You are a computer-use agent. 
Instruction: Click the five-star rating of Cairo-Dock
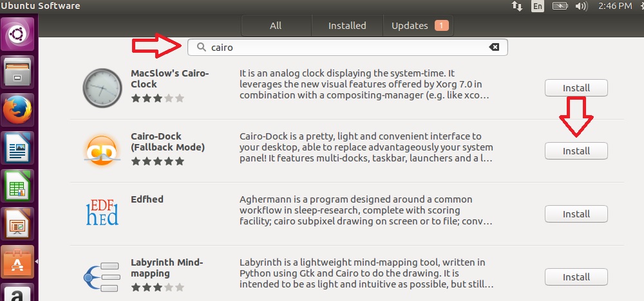pyautogui.click(x=157, y=161)
